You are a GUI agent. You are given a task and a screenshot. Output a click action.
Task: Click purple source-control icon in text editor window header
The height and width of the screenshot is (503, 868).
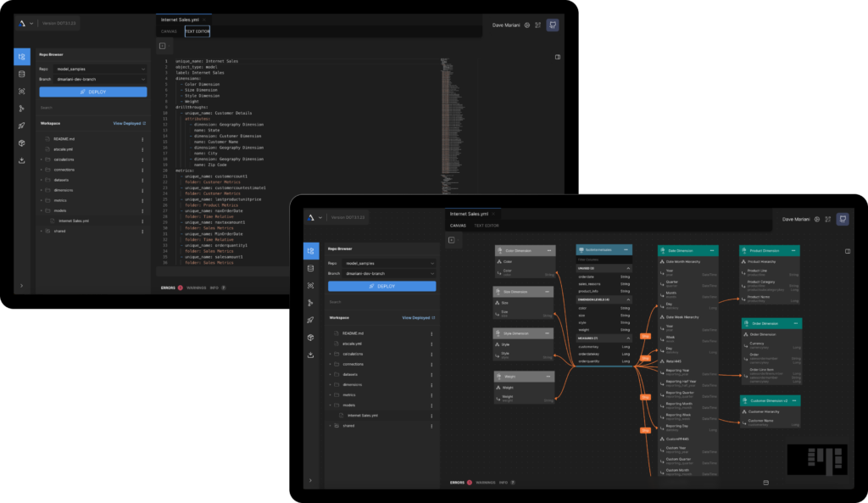tap(553, 25)
